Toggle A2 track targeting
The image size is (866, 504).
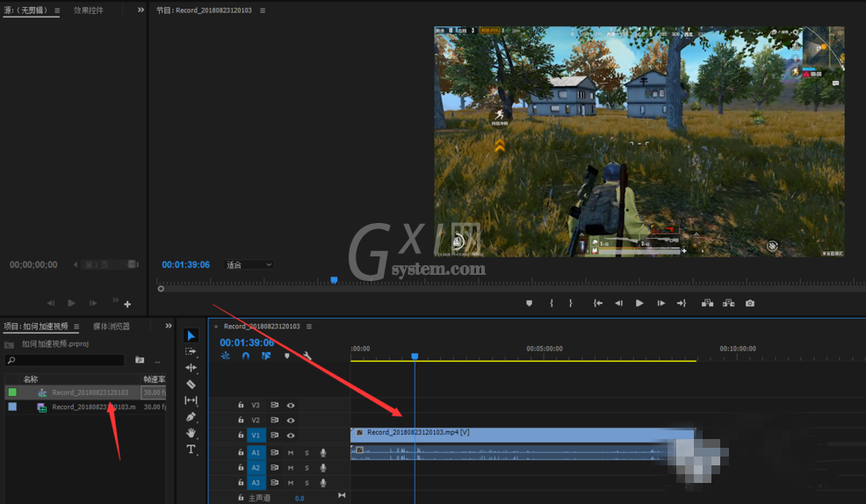(x=256, y=468)
